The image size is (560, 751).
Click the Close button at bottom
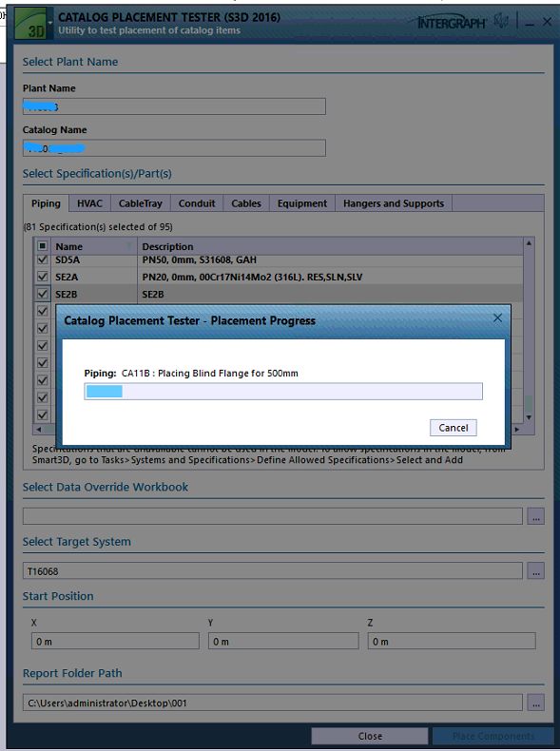point(370,736)
